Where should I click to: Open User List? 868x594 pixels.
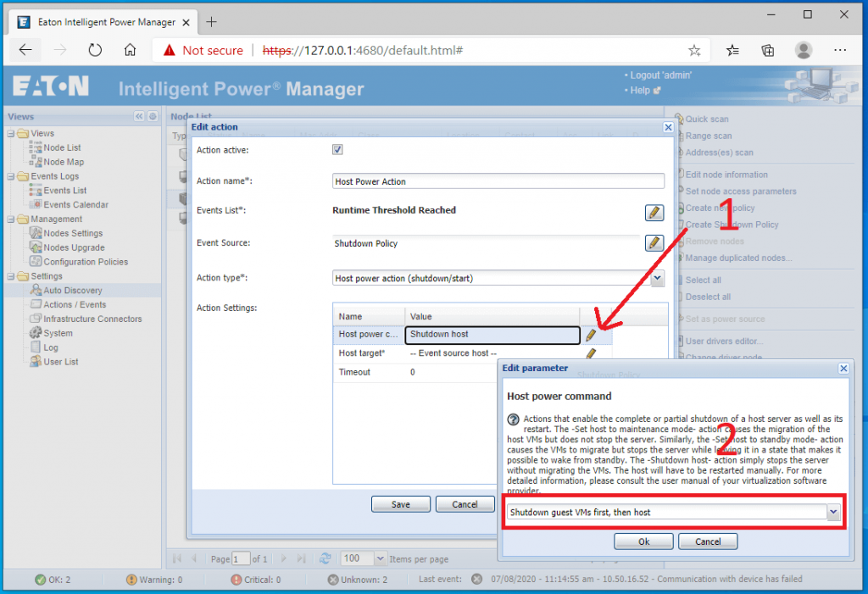pos(61,362)
